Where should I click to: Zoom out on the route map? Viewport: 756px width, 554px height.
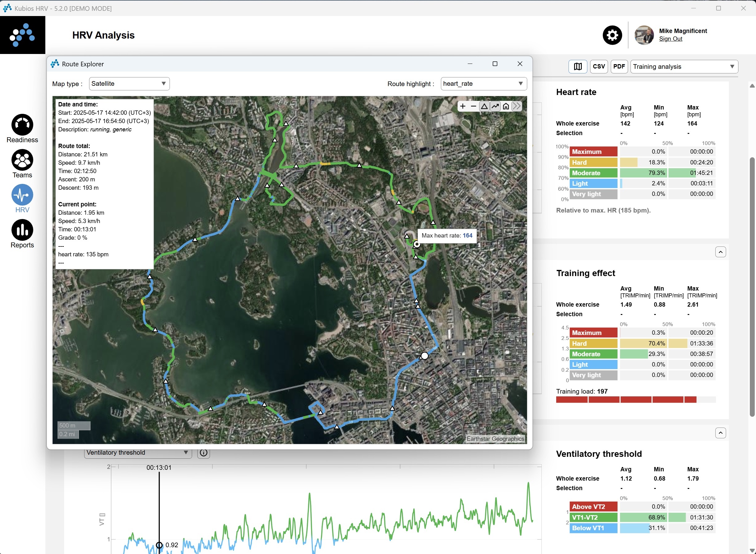click(x=474, y=106)
